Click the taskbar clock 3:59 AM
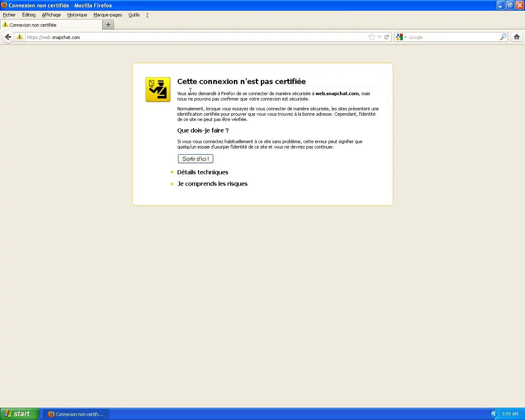Viewport: 525px width, 420px height. [510, 414]
